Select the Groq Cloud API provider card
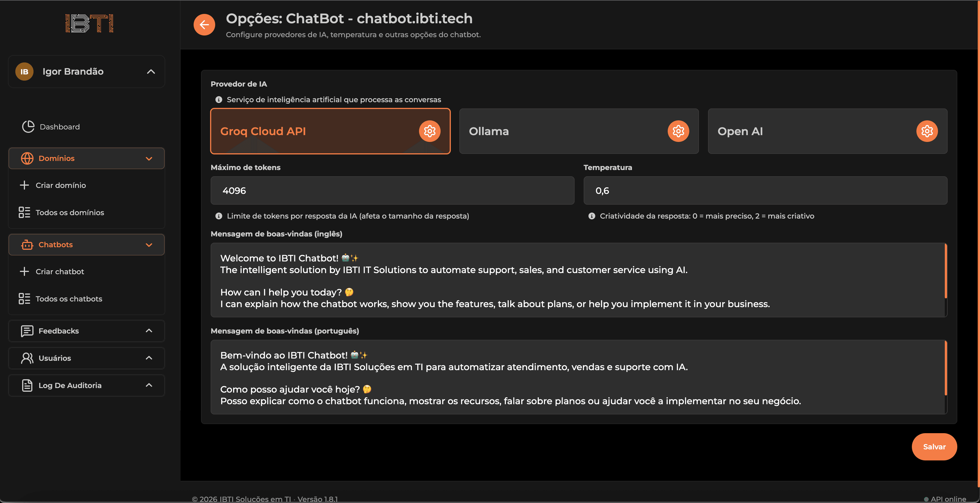980x503 pixels. tap(304, 131)
